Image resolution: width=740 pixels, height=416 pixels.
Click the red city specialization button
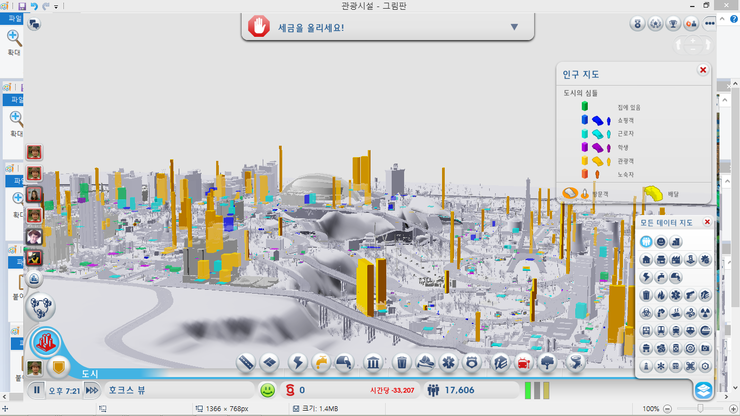(45, 342)
